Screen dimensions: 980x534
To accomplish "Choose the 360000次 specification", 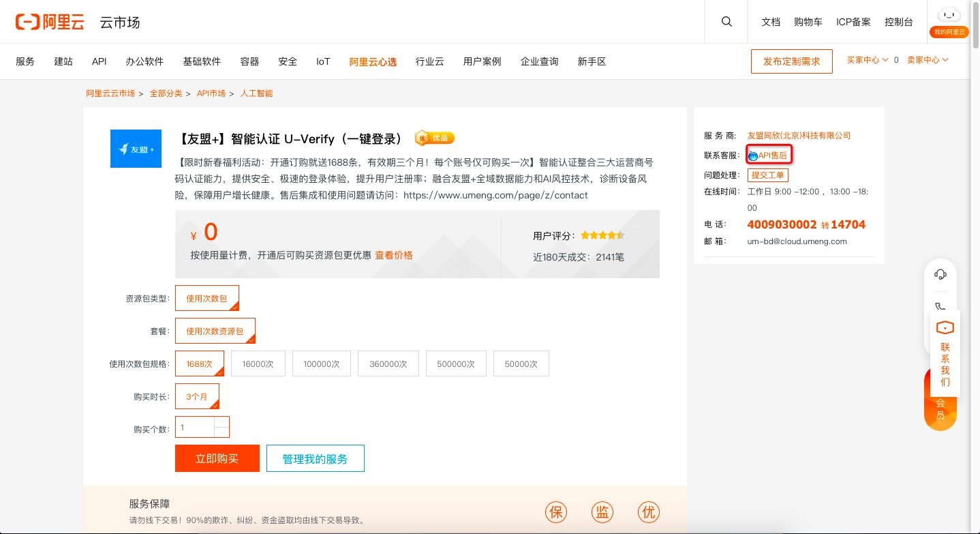I will tap(388, 364).
